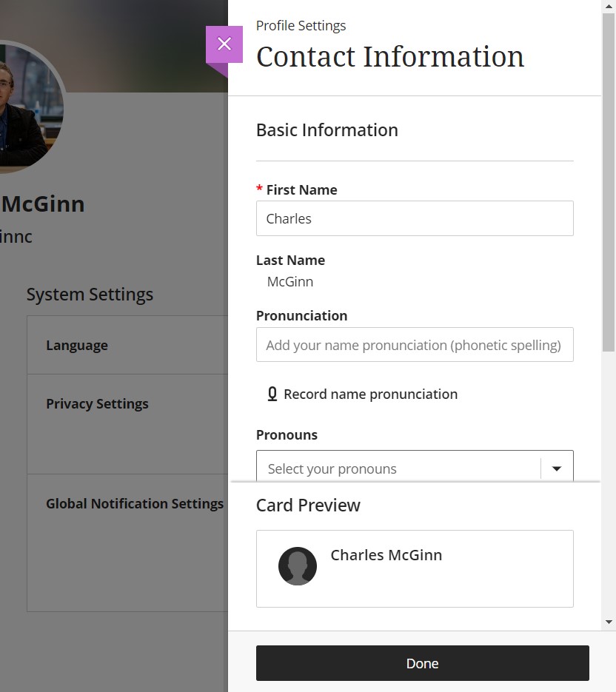Click the microphone icon for name pronunciation
616x692 pixels.
[x=272, y=394]
